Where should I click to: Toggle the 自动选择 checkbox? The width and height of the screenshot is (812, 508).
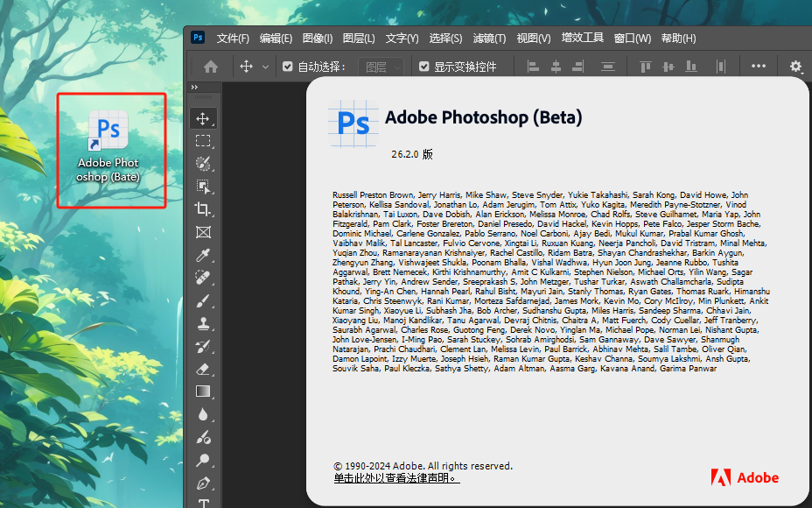click(287, 67)
